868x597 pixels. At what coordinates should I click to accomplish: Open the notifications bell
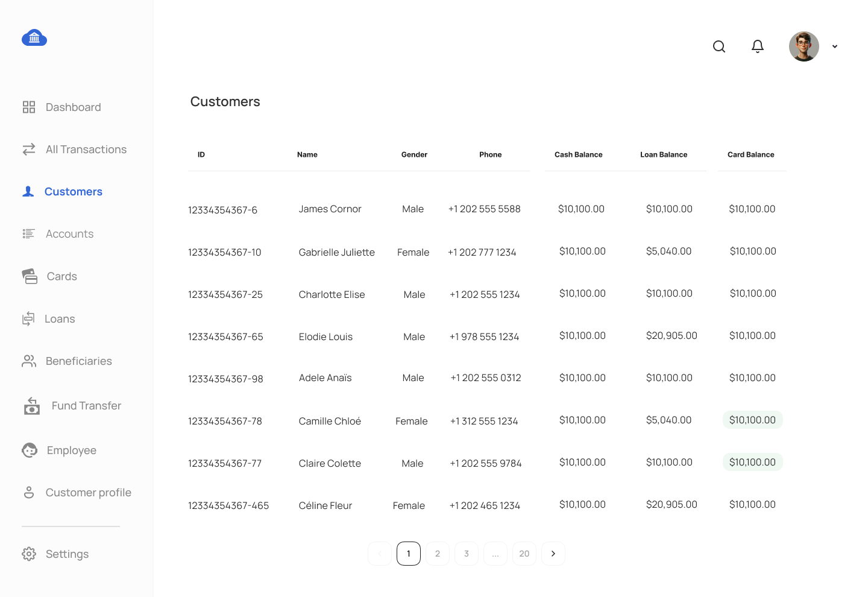tap(758, 46)
